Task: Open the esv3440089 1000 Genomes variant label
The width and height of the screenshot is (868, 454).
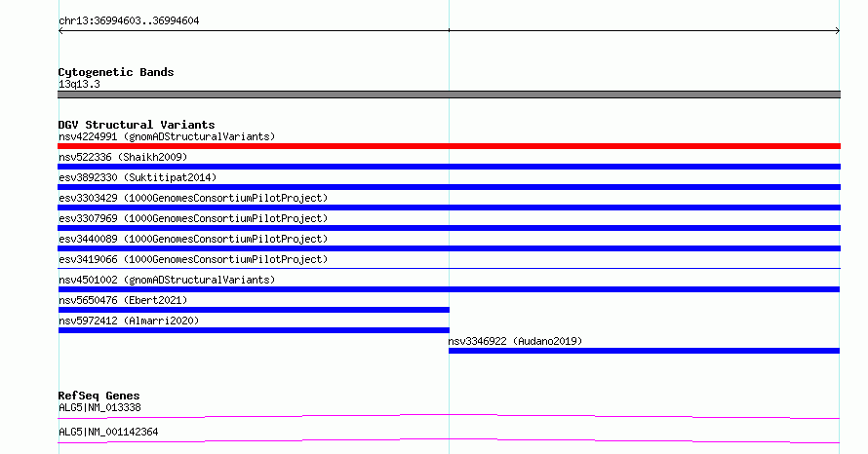Action: click(193, 239)
